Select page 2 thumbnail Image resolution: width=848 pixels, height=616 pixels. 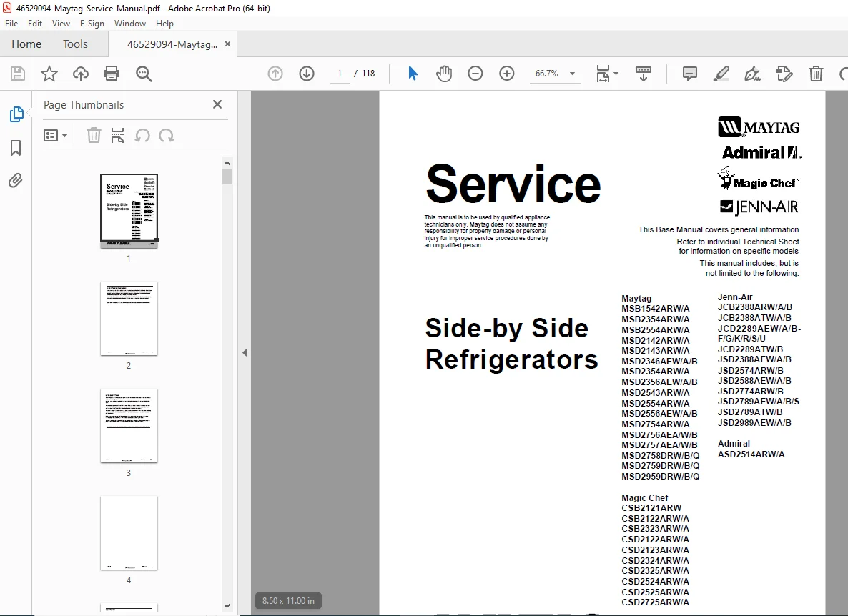[x=129, y=318]
